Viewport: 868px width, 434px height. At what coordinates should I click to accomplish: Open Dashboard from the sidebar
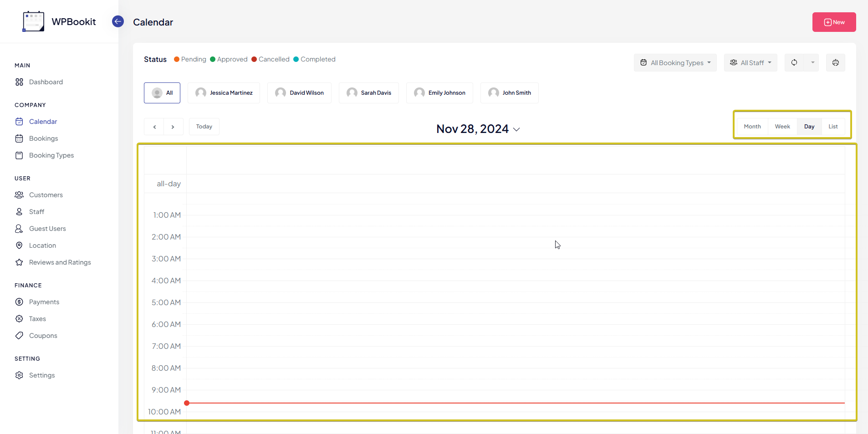point(46,82)
